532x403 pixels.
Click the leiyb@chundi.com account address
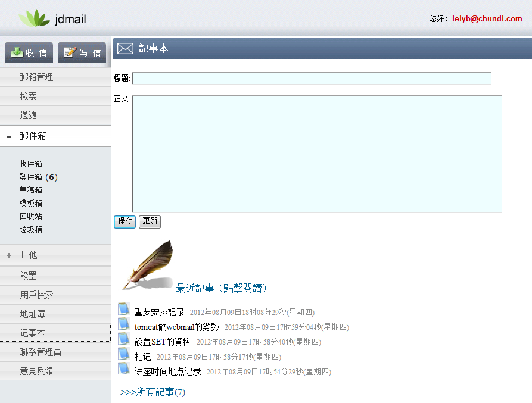[x=487, y=18]
